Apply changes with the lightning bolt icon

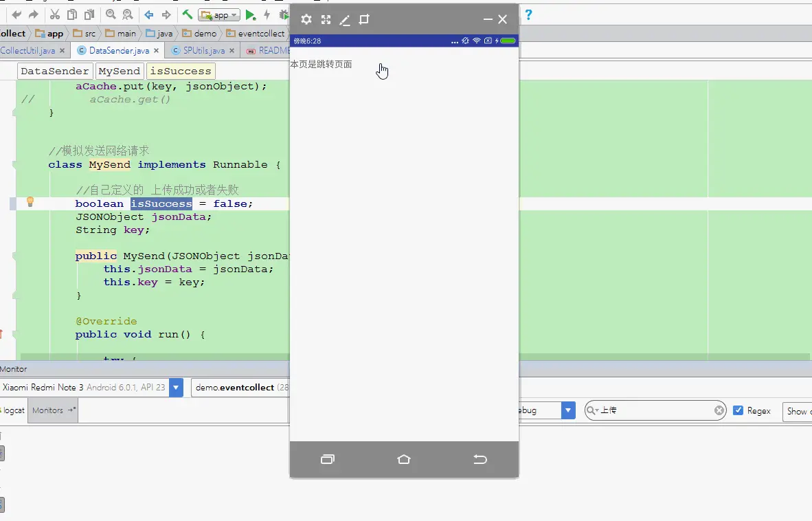(267, 15)
